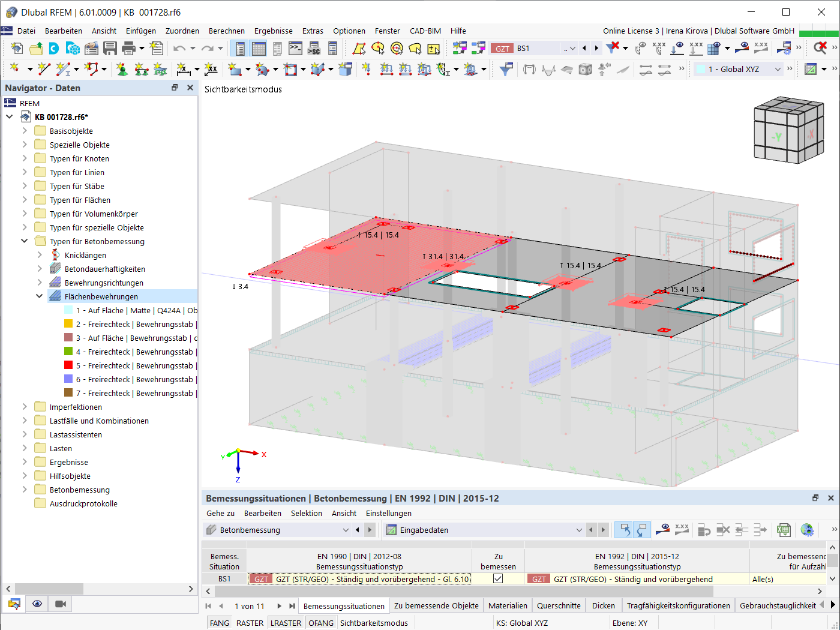This screenshot has width=840, height=630.
Task: Click the Print icon in toolbar
Action: click(x=128, y=48)
